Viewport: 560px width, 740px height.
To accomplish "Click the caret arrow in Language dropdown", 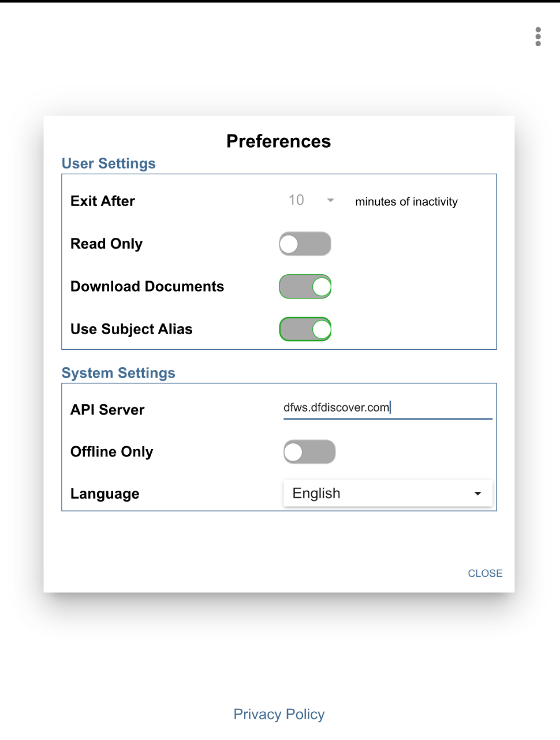I will tap(477, 494).
